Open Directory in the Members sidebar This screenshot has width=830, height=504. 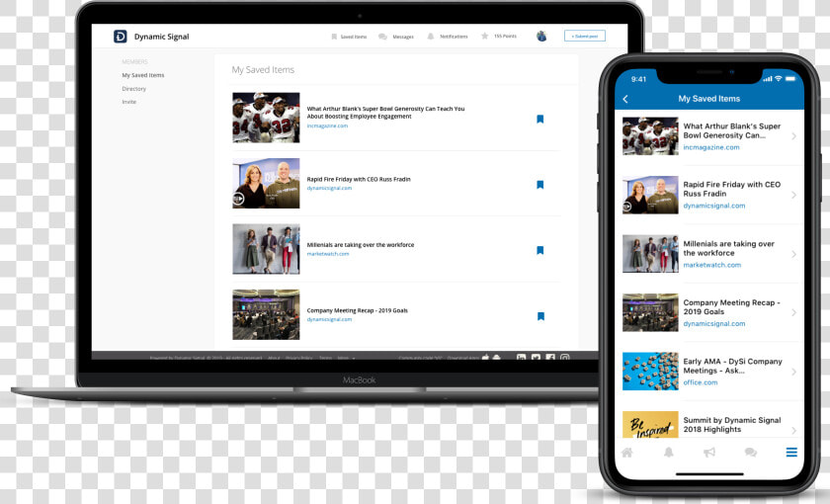pos(134,89)
